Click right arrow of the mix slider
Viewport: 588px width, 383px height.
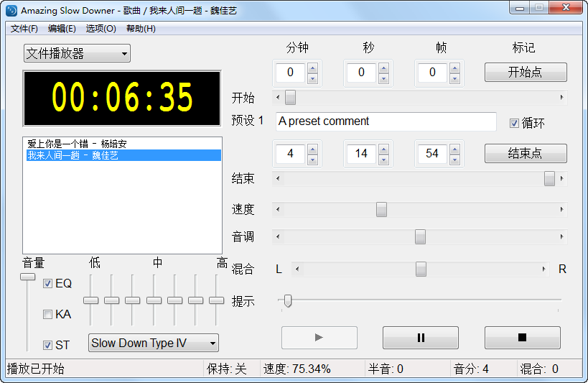(x=543, y=269)
